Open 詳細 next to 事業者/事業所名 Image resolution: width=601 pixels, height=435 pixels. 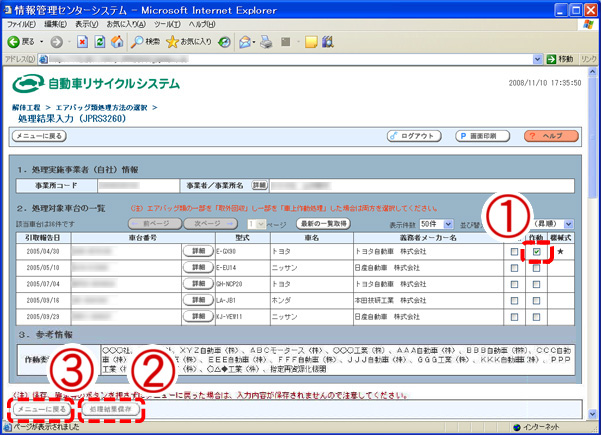click(259, 185)
